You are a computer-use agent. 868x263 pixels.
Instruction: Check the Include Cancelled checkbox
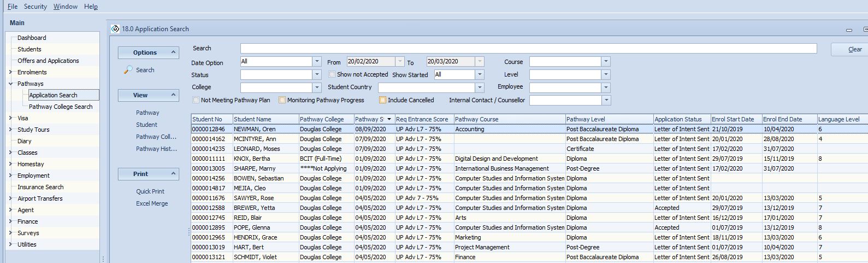382,100
